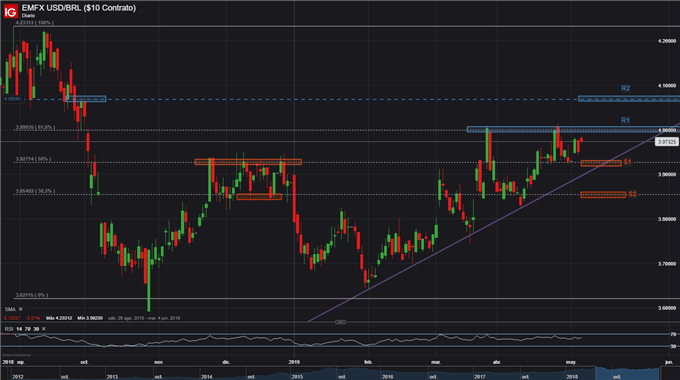
Task: Click the 4.10000 price axis label
Action: coord(667,85)
